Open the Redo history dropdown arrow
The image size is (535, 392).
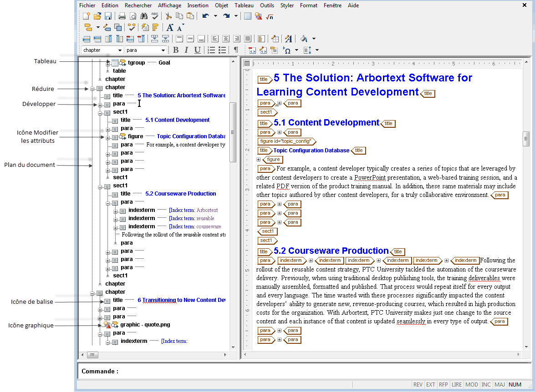click(x=236, y=16)
